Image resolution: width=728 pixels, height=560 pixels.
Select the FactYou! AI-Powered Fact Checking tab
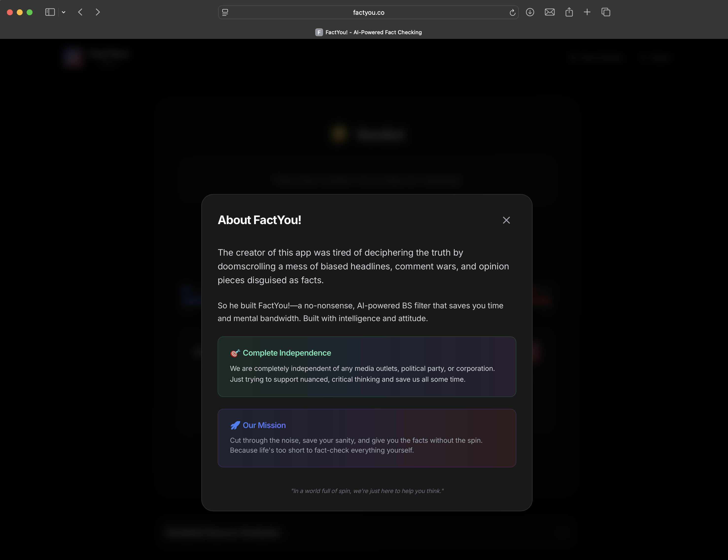point(368,32)
